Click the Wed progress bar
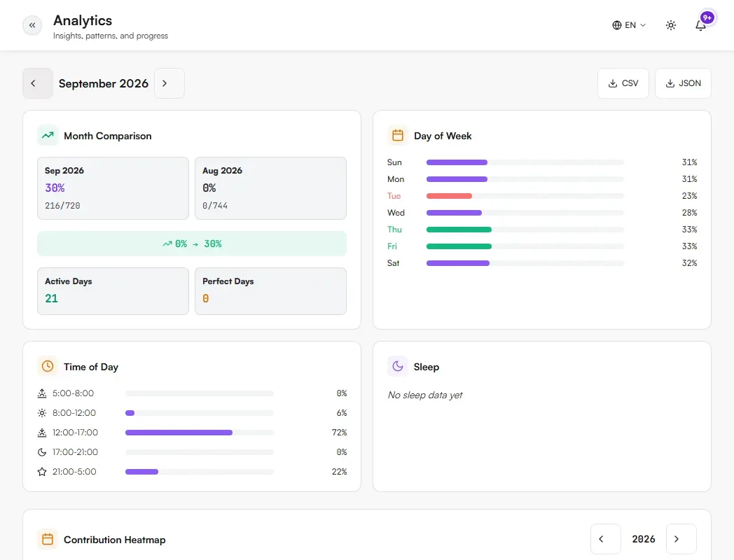734x560 pixels. 525,213
